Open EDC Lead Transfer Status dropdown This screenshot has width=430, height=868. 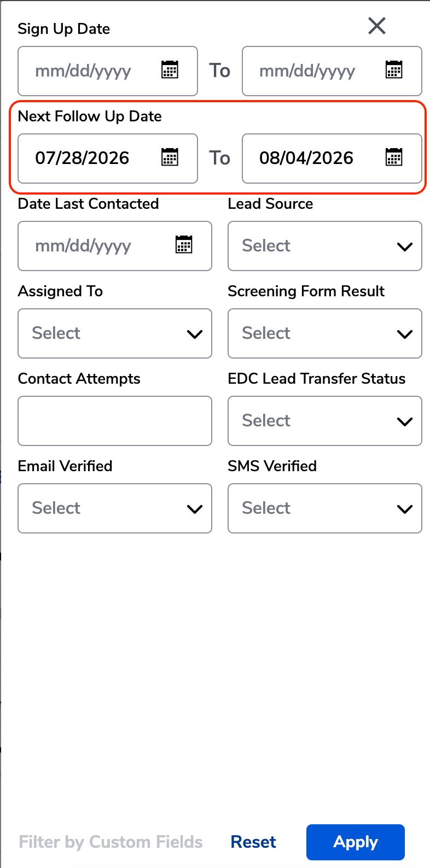pos(325,421)
